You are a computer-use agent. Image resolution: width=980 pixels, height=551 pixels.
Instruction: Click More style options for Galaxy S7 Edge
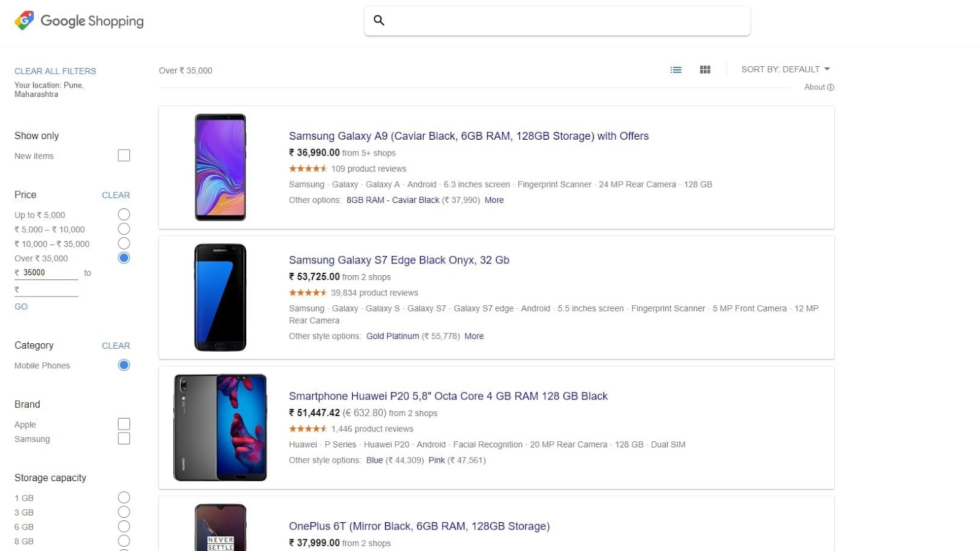(x=474, y=336)
